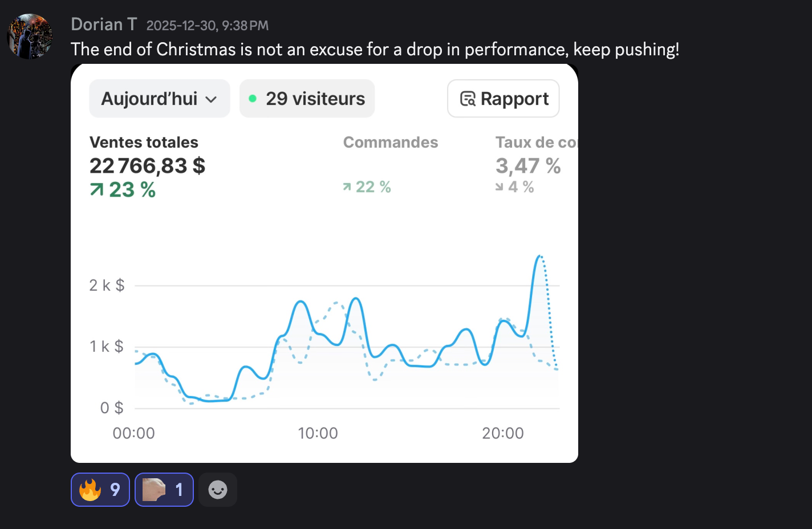The image size is (812, 529).
Task: Click the up arrow beside 22 %
Action: [x=347, y=187]
